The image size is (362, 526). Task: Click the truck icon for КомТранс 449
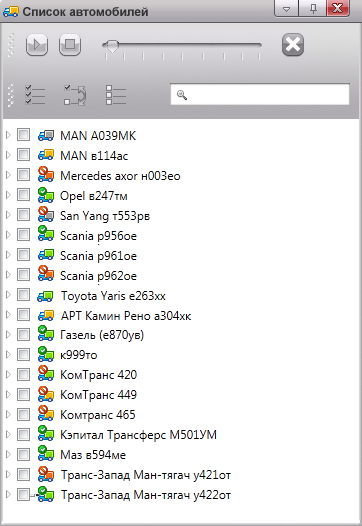pos(46,394)
